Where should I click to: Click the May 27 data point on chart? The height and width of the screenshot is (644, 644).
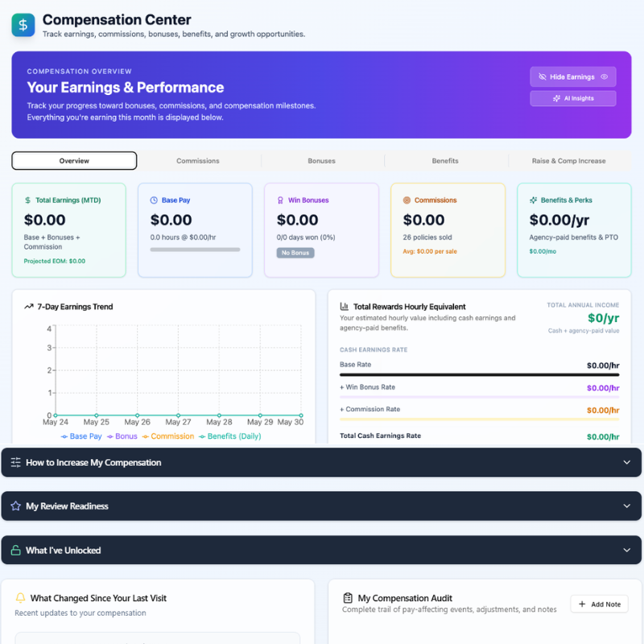coord(178,415)
